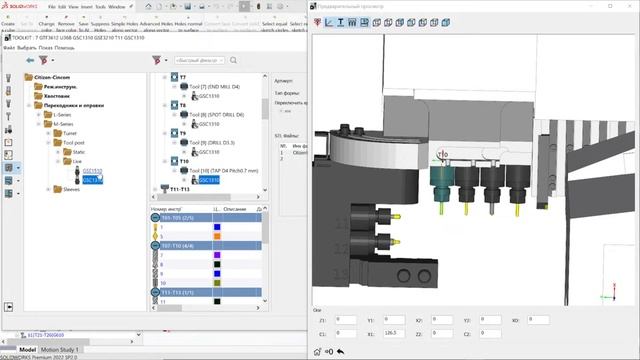Select the underlined GSC1510 holder item
Viewport: 640px width, 360px height.
click(x=93, y=171)
